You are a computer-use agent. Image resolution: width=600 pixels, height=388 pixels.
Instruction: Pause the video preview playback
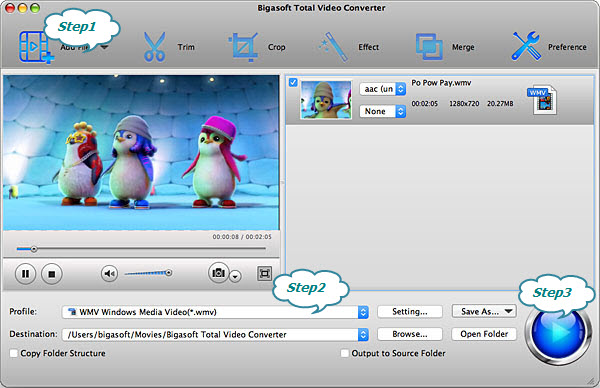25,274
